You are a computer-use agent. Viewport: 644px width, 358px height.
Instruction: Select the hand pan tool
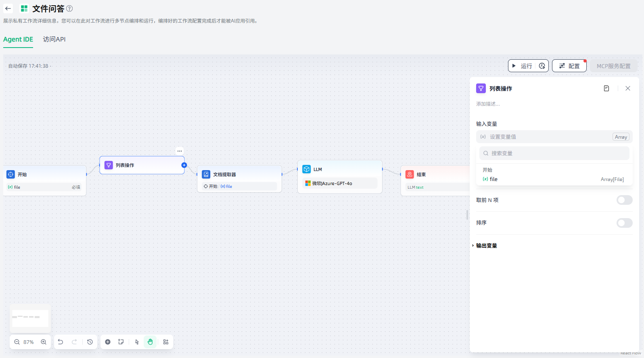(x=150, y=342)
